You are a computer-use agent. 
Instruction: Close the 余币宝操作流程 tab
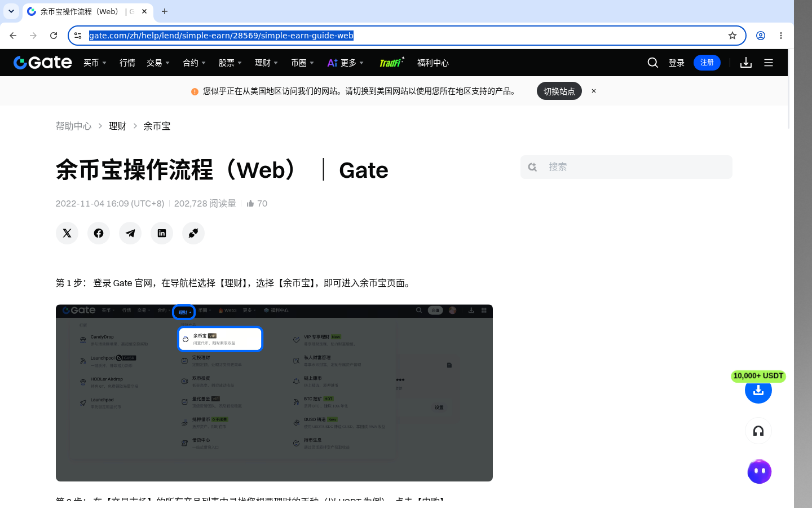[x=144, y=11]
